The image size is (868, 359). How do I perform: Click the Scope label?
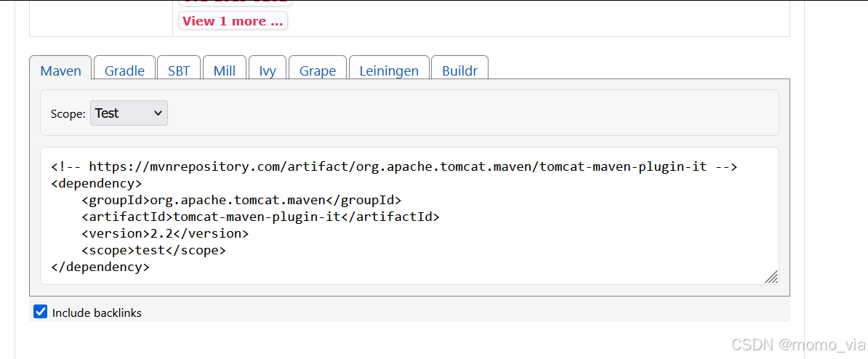coord(68,114)
